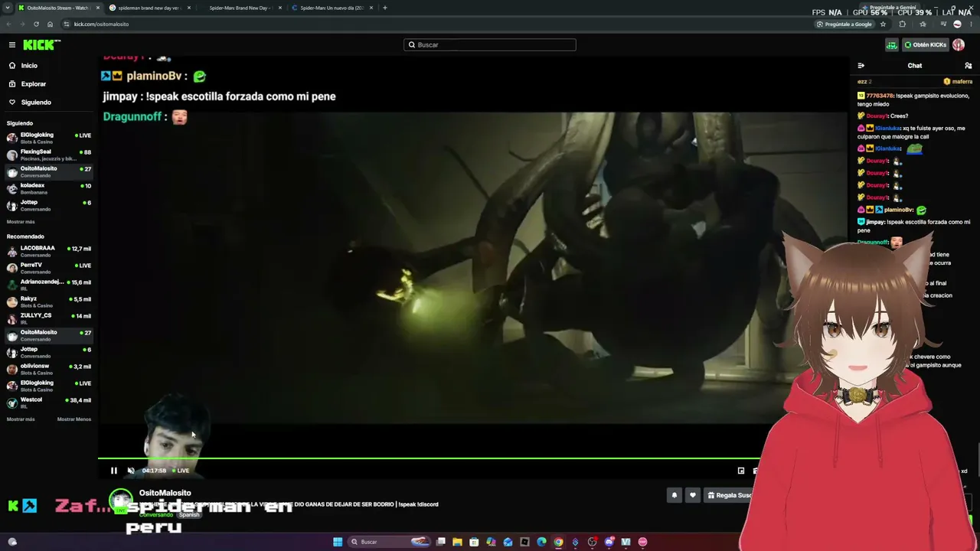Viewport: 980px width, 551px height.
Task: Focus the Buscar search field on Kick
Action: pyautogui.click(x=490, y=45)
